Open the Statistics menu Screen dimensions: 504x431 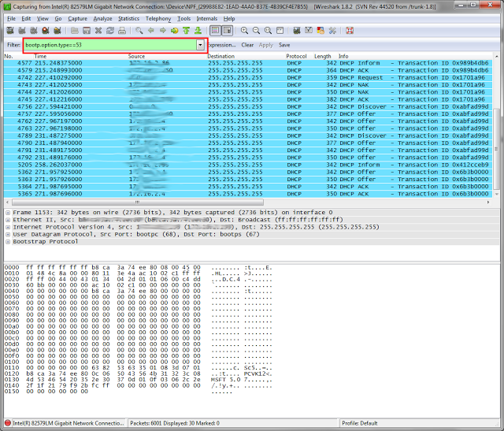(128, 17)
